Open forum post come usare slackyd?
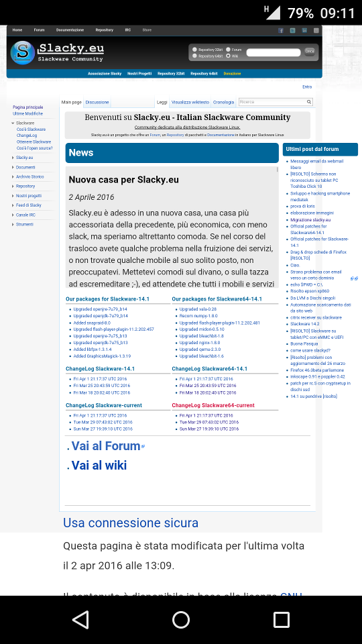Viewport: 362px width, 644px height. (x=310, y=350)
